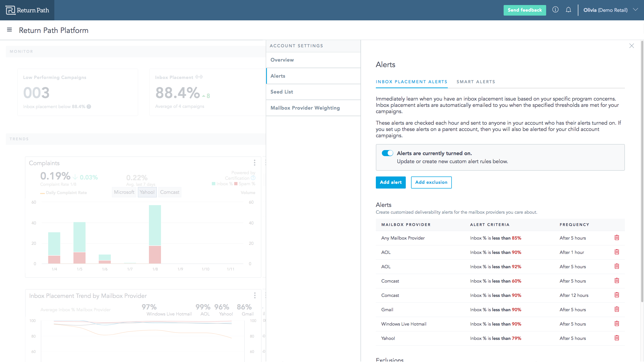
Task: Click the Mailbox Provider column header
Action: pyautogui.click(x=406, y=224)
